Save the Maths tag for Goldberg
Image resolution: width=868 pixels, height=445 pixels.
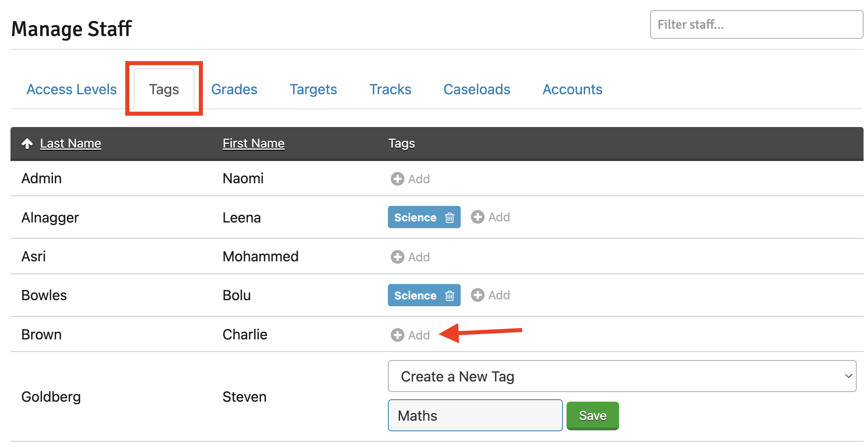click(x=593, y=415)
